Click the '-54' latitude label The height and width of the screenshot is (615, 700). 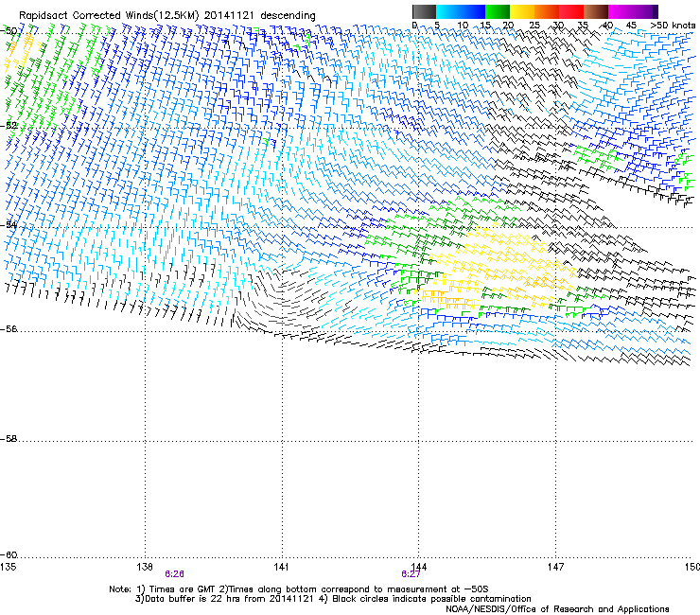pyautogui.click(x=9, y=224)
